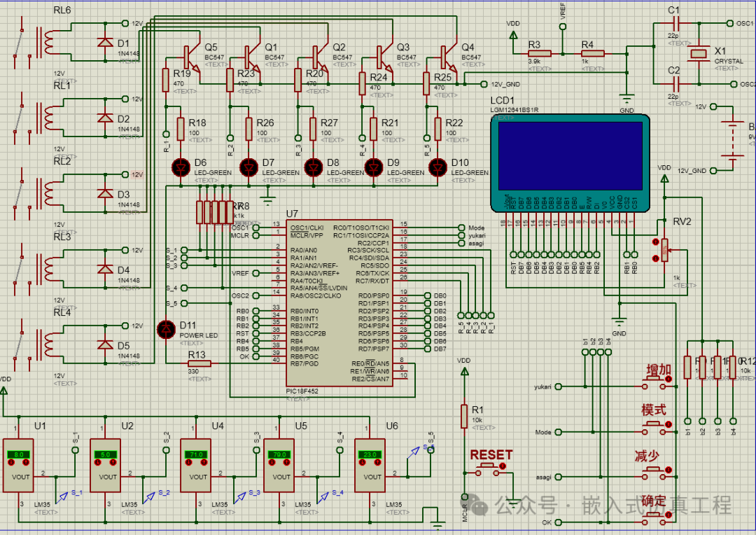The image size is (756, 535).
Task: Select the D11 POWER LED
Action: (167, 330)
